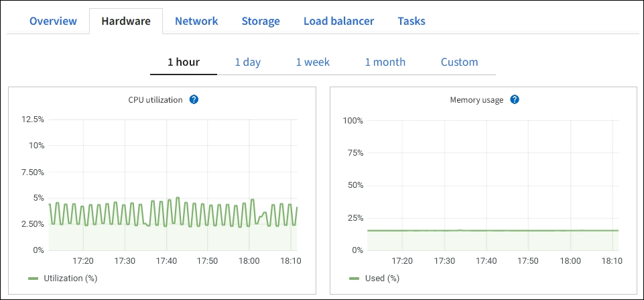
Task: Show the 1 week time range
Action: pyautogui.click(x=313, y=62)
